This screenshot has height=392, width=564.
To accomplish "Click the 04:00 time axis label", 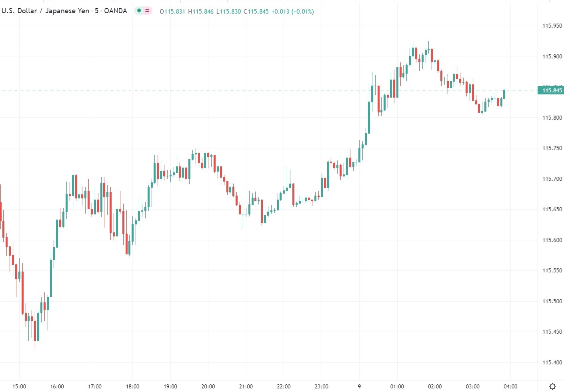I will pyautogui.click(x=510, y=386).
